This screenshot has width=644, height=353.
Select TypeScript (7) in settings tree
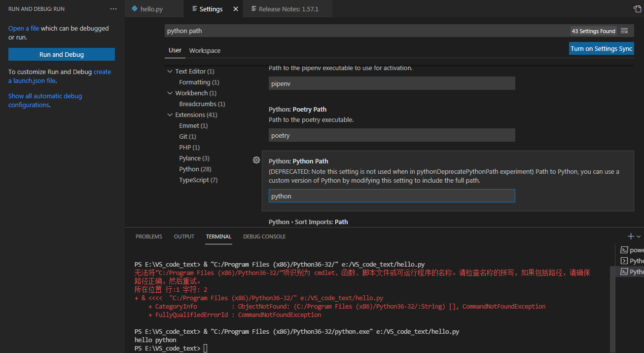pyautogui.click(x=198, y=180)
